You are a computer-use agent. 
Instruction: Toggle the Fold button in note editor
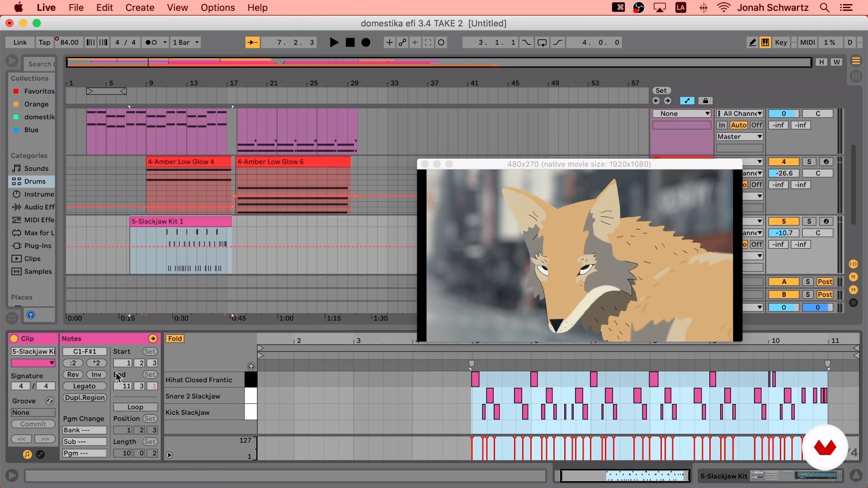coord(175,339)
